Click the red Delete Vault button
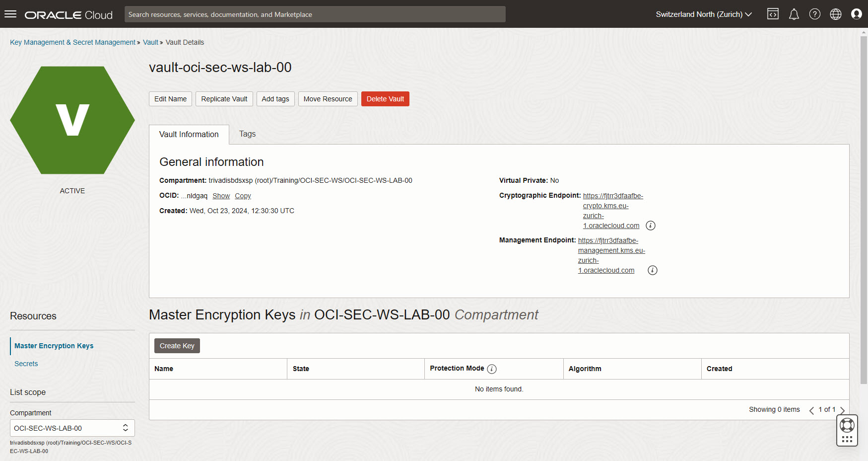 pos(385,99)
